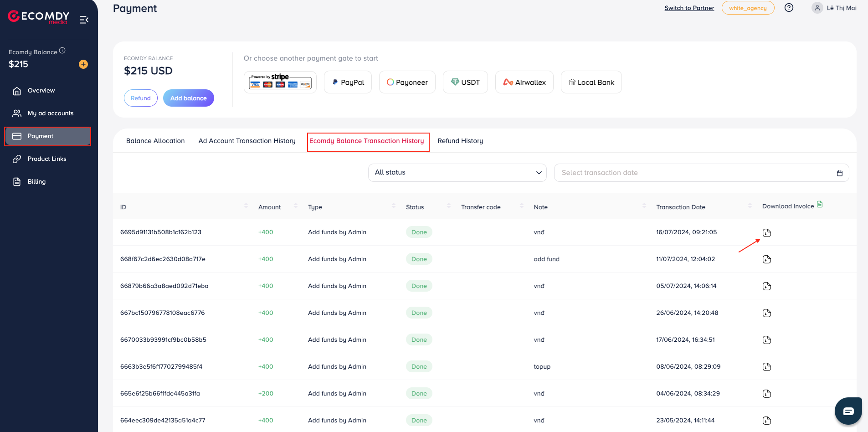Download invoice for 17/06/2024 transaction
Image resolution: width=868 pixels, height=432 pixels.
(767, 340)
